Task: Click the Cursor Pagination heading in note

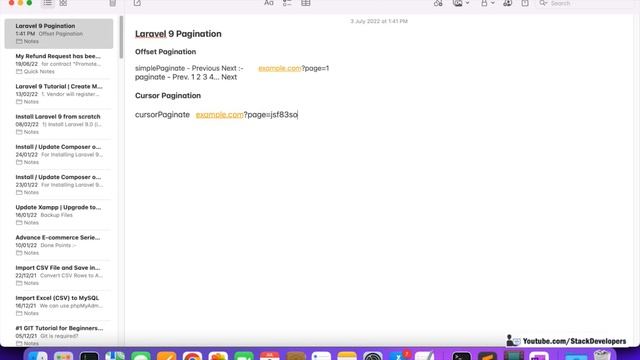Action: point(168,96)
